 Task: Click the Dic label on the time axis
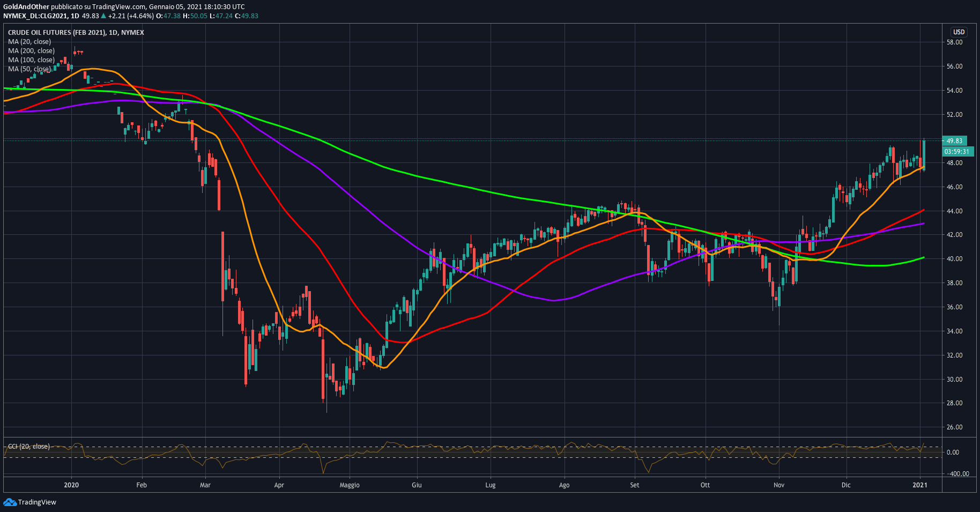pyautogui.click(x=846, y=485)
